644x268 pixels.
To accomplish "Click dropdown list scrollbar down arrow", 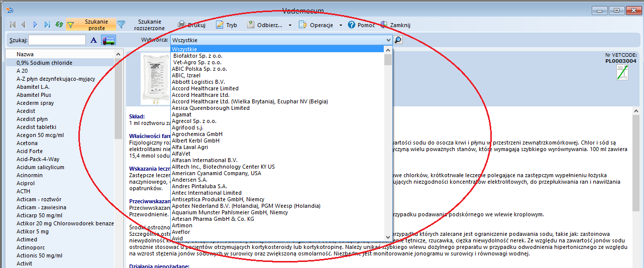I will pyautogui.click(x=388, y=237).
